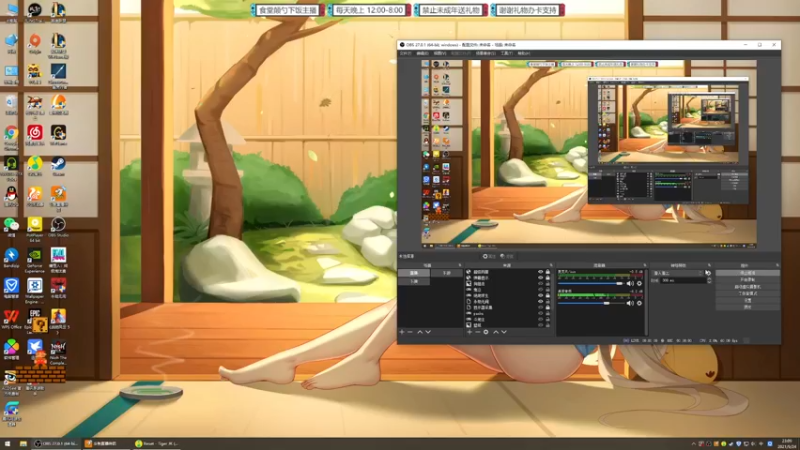This screenshot has height=450, width=800.
Task: Open the Steam desktop shortcut
Action: 58,167
